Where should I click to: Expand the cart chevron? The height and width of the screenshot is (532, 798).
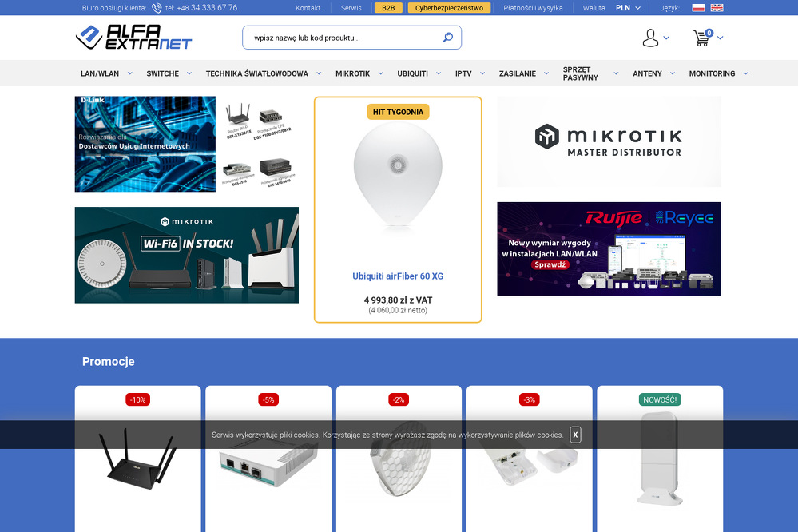coord(721,38)
